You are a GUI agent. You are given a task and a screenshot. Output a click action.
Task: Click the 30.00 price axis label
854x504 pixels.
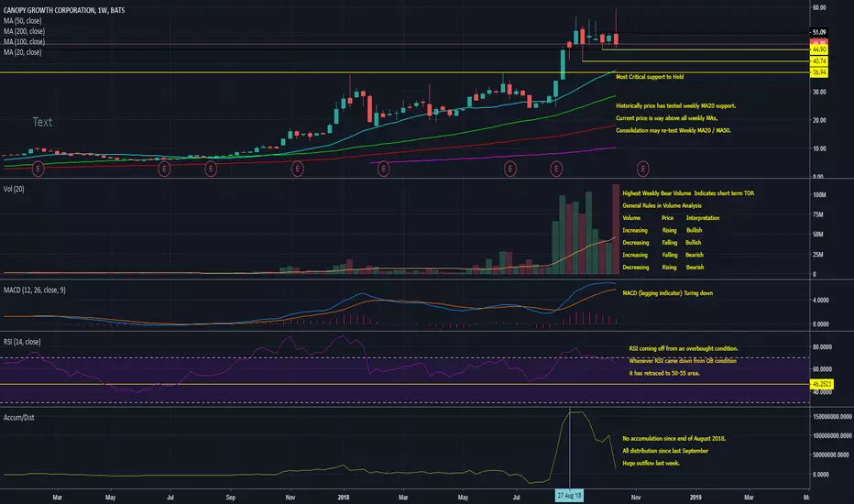coord(819,92)
